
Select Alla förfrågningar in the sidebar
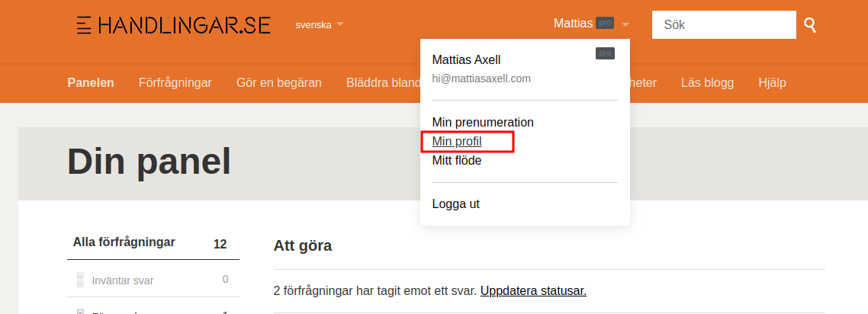[x=124, y=242]
